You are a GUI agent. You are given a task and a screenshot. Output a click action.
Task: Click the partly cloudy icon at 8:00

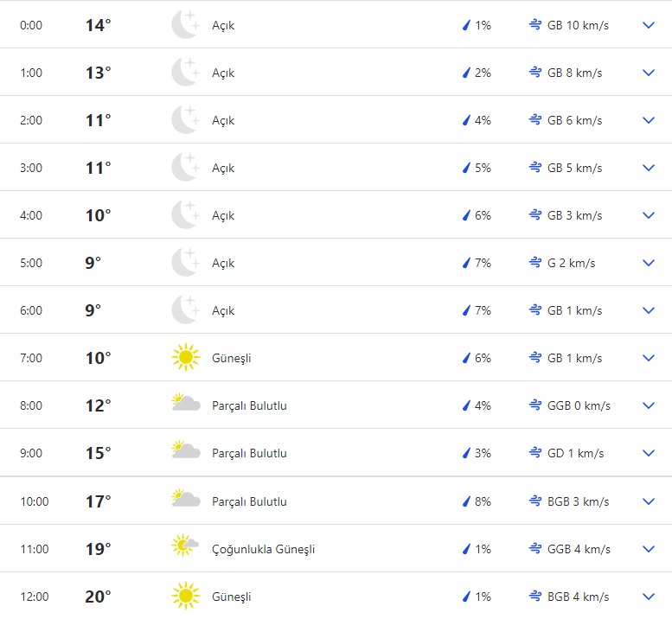[x=185, y=405]
